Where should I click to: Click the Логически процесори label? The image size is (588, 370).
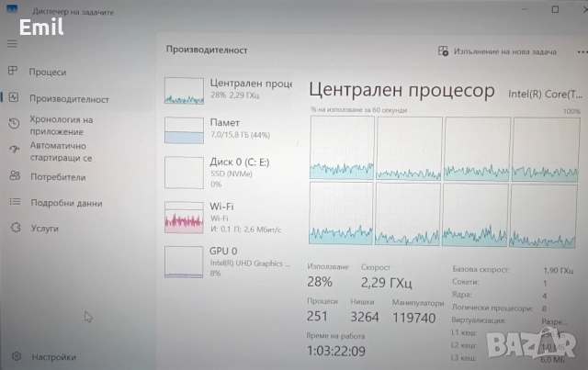[492, 308]
